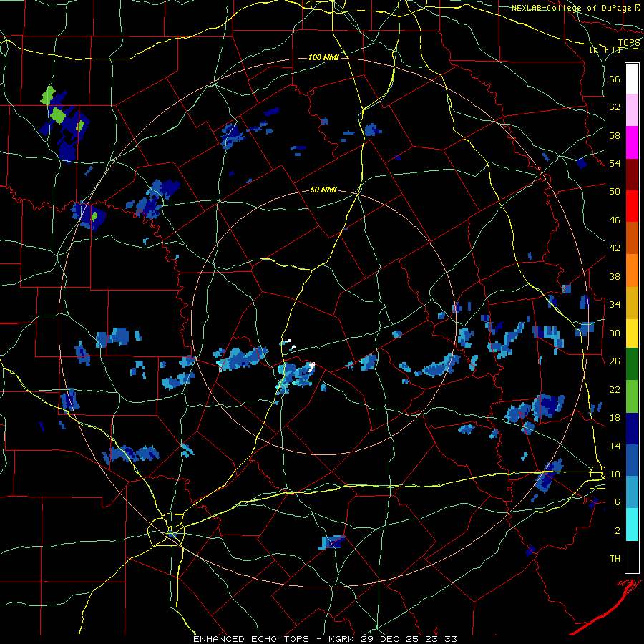Screen dimensions: 644x644
Task: Pick the navy blue legend swatch
Action: pyautogui.click(x=632, y=429)
